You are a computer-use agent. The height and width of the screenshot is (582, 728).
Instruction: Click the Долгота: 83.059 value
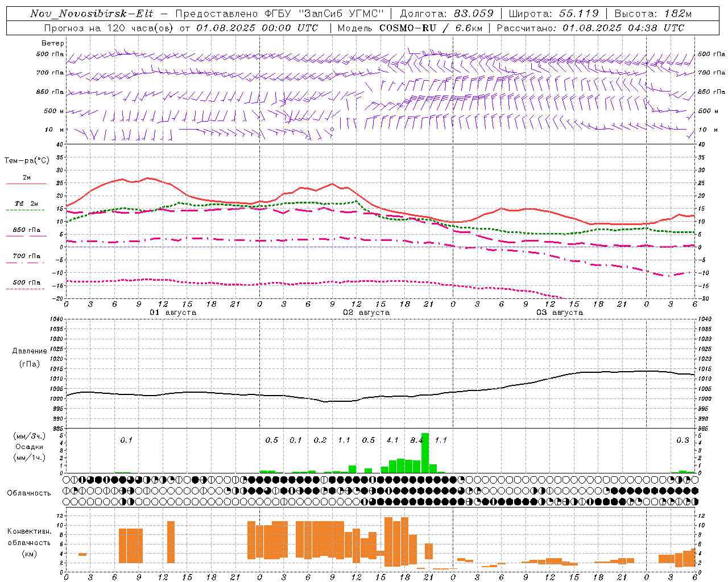(x=447, y=14)
